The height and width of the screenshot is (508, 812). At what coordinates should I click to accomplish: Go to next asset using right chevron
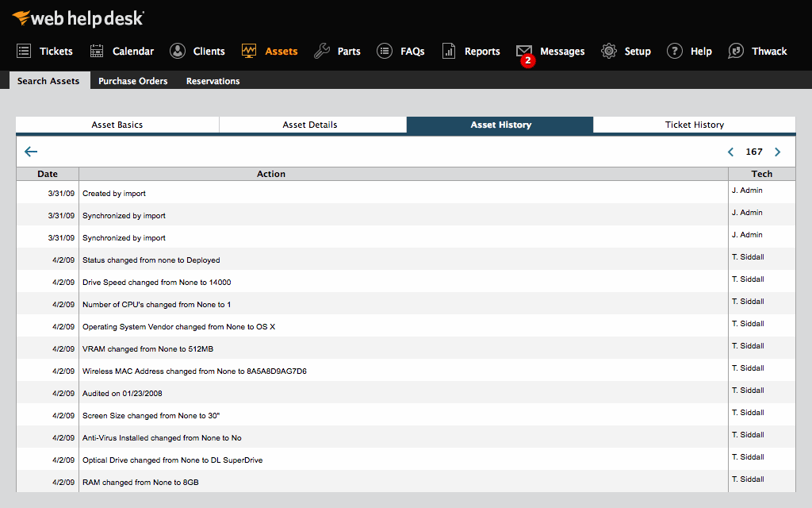(778, 152)
